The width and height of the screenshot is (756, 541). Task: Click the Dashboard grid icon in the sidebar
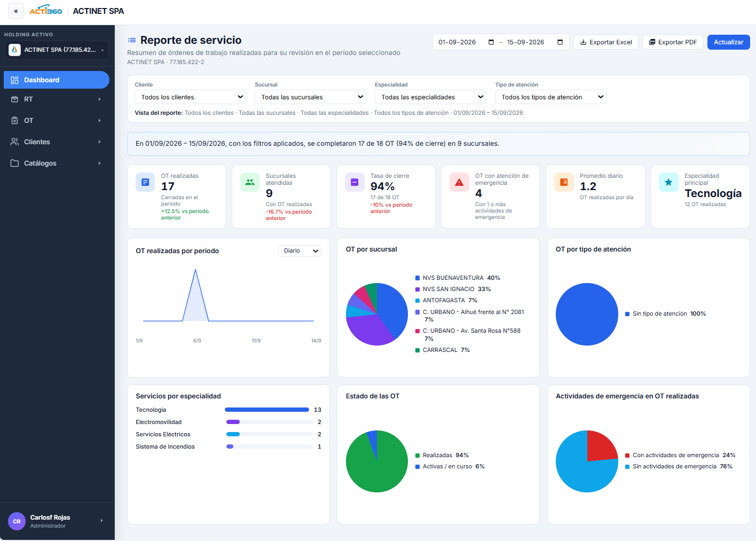14,80
